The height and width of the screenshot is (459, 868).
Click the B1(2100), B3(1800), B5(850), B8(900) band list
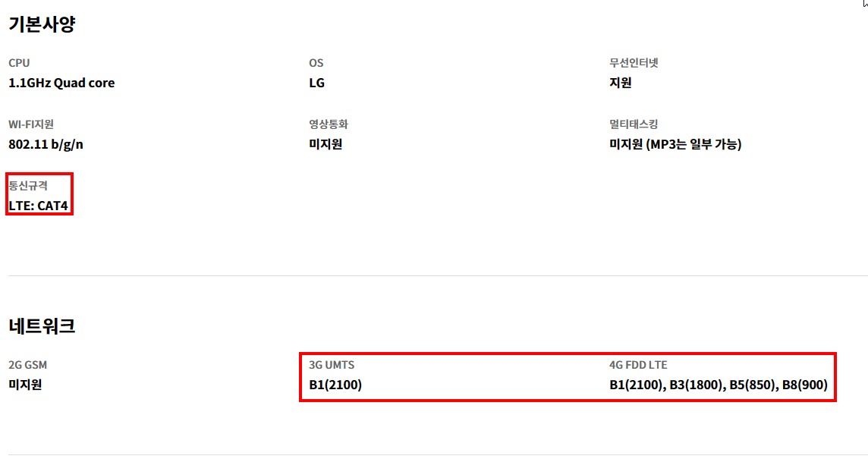coord(718,385)
